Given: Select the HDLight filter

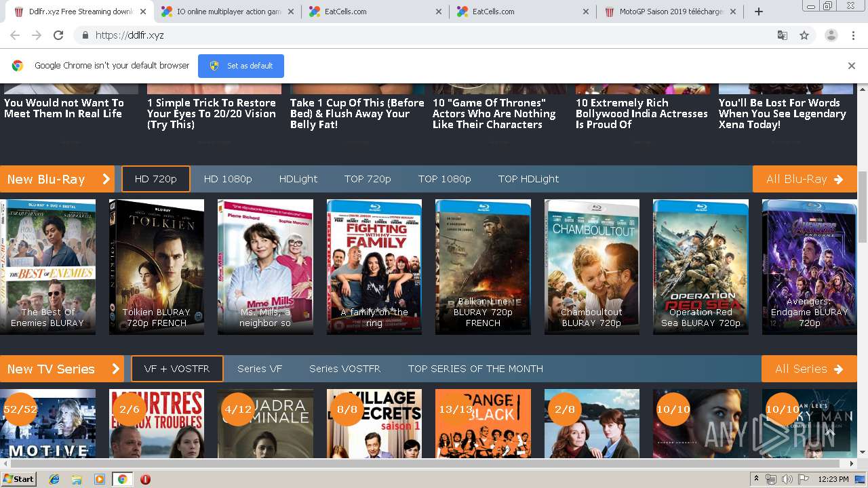Looking at the screenshot, I should (x=298, y=179).
